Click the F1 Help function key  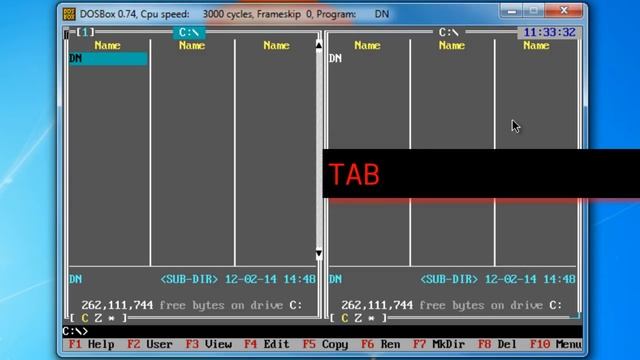pyautogui.click(x=91, y=344)
